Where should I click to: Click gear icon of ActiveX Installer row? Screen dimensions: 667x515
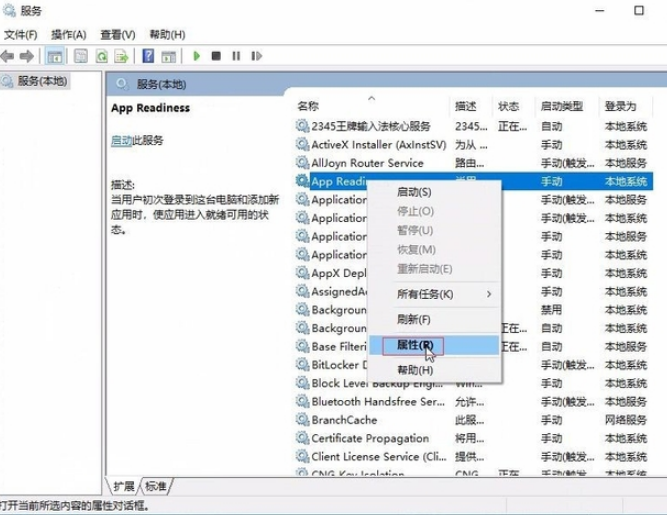(x=302, y=144)
